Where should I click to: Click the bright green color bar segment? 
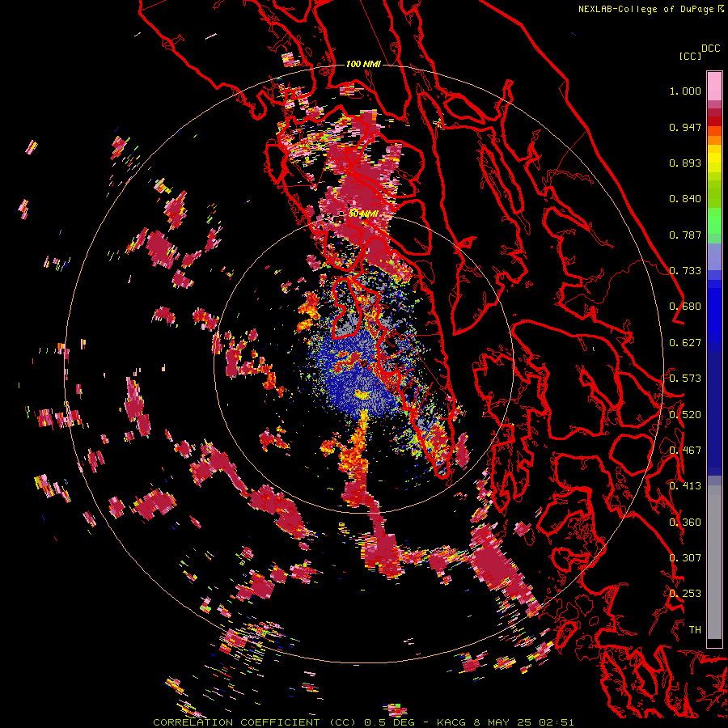click(714, 221)
